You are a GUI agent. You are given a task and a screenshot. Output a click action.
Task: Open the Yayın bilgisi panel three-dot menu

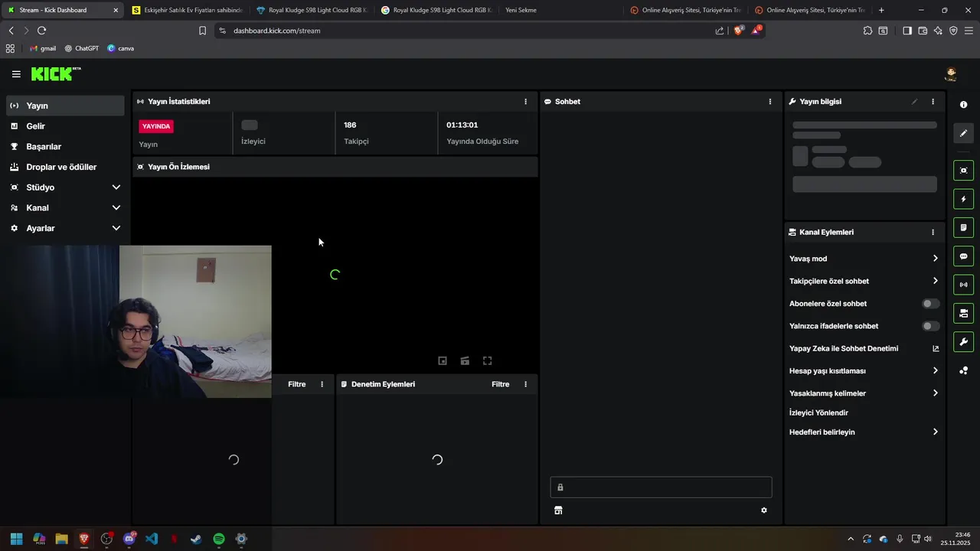coord(933,102)
